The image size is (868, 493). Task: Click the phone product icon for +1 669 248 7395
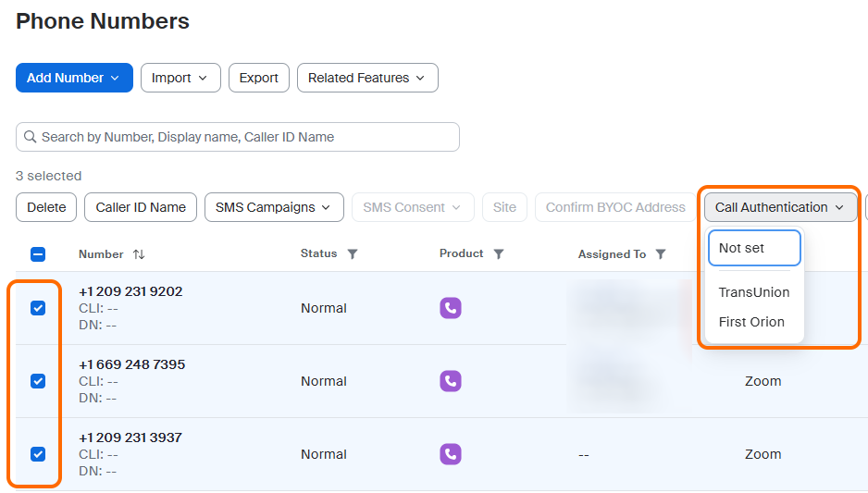pyautogui.click(x=450, y=381)
